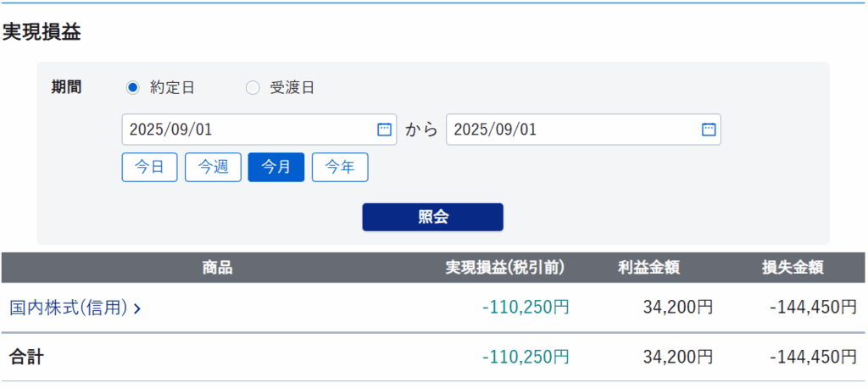Select the 約定日 radio button
This screenshot has width=868, height=388.
click(x=132, y=87)
